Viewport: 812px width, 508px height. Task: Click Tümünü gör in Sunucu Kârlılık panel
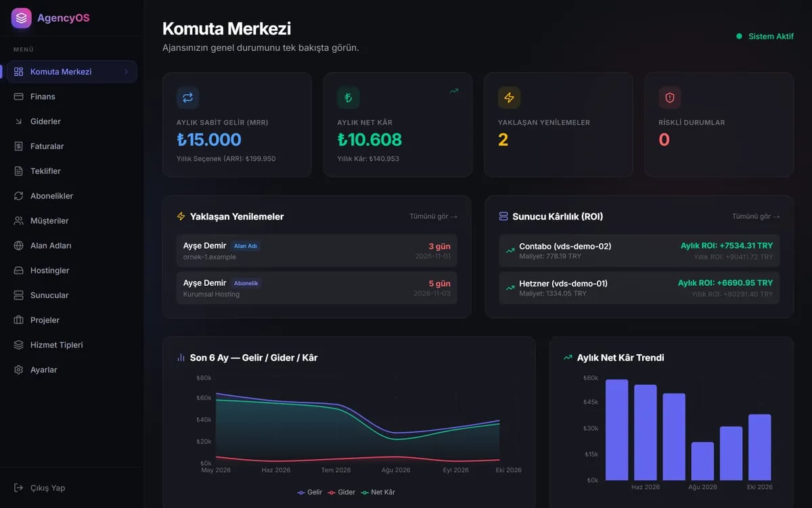(756, 217)
